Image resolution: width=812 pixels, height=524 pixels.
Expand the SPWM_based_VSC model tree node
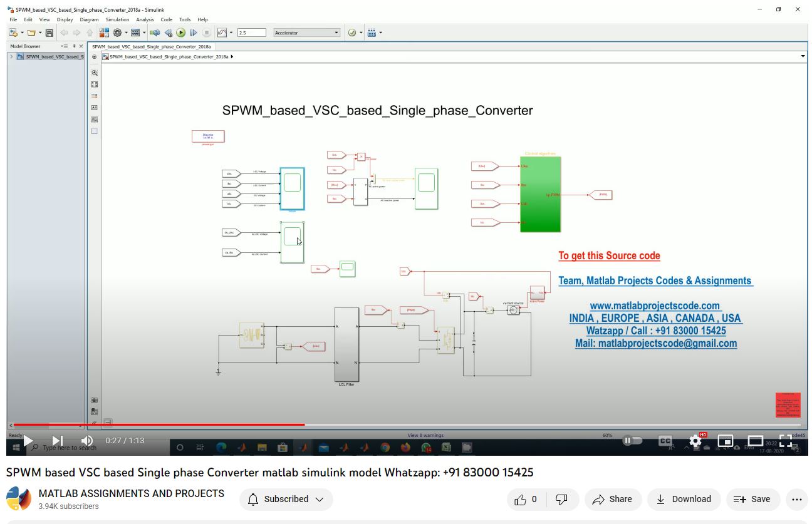click(11, 56)
